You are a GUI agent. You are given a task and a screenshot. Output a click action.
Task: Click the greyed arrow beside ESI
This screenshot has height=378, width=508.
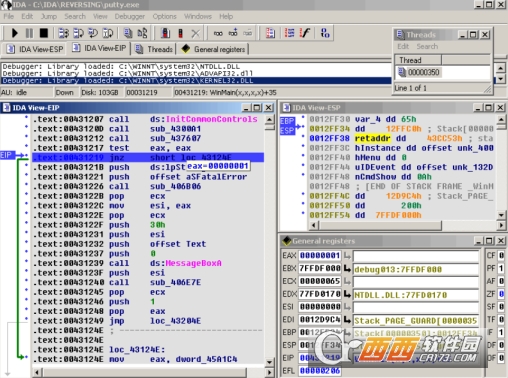click(x=347, y=307)
